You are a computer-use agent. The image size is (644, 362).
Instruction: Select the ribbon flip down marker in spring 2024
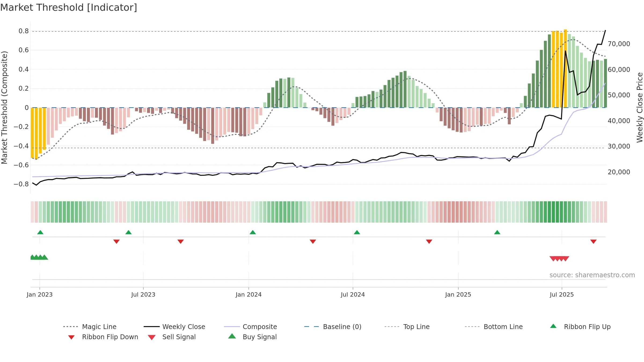(313, 242)
